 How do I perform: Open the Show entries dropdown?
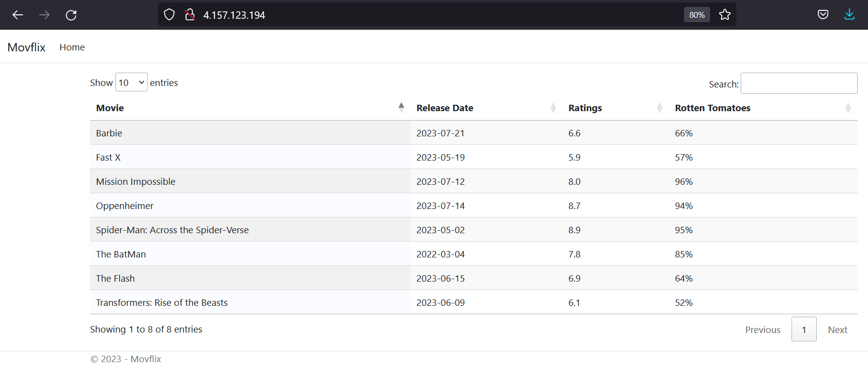pyautogui.click(x=131, y=83)
